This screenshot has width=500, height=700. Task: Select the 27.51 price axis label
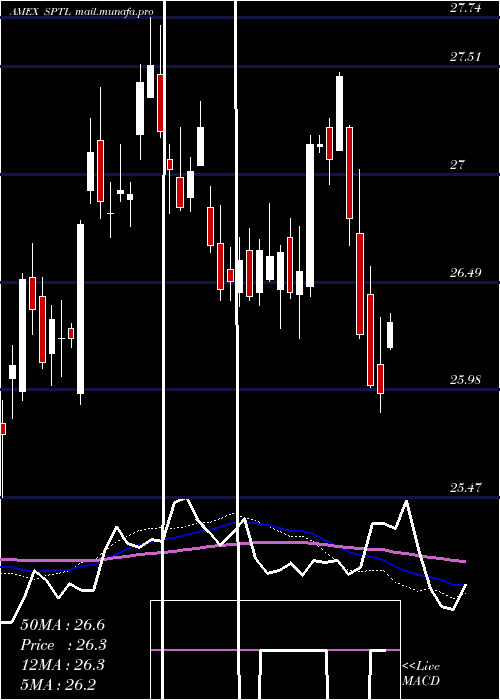[x=466, y=57]
